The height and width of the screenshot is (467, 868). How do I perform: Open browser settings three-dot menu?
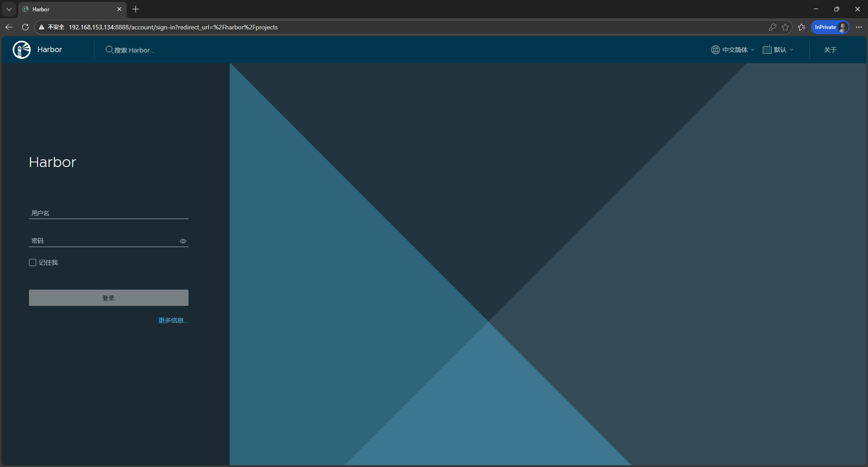coord(859,27)
